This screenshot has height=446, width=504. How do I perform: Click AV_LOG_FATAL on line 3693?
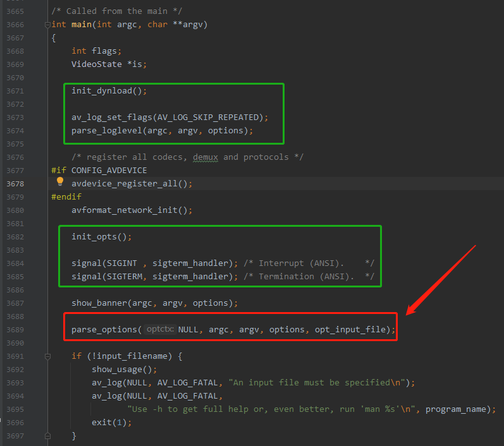point(188,383)
